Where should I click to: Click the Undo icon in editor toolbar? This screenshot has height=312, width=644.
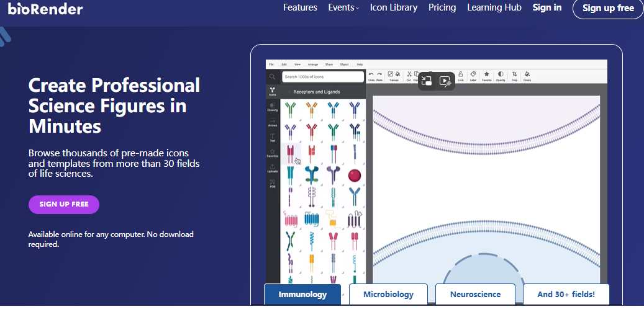coord(371,74)
